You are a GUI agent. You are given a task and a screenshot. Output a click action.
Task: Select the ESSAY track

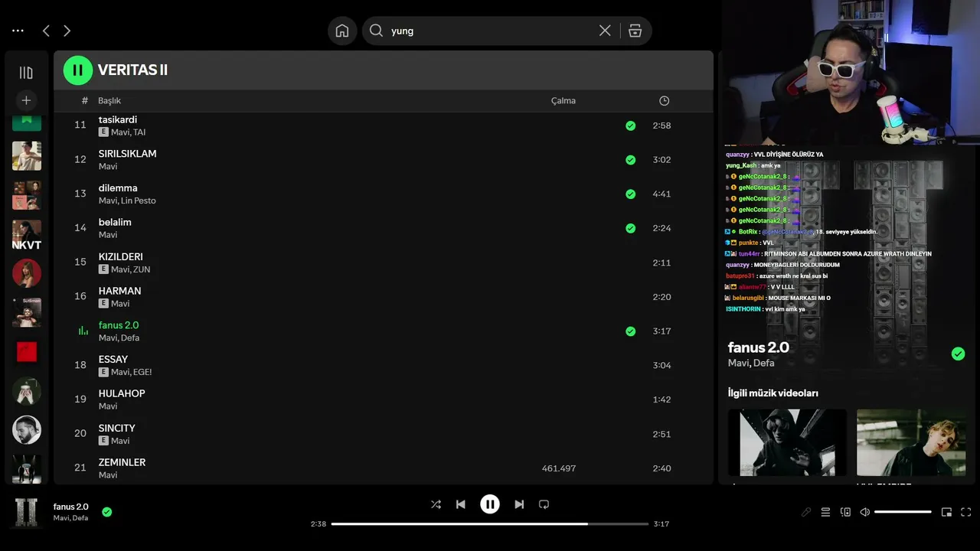click(383, 365)
